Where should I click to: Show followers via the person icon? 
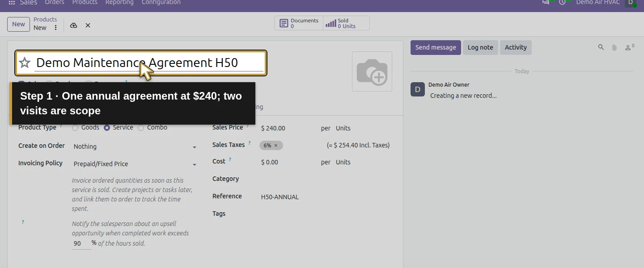coord(629,47)
